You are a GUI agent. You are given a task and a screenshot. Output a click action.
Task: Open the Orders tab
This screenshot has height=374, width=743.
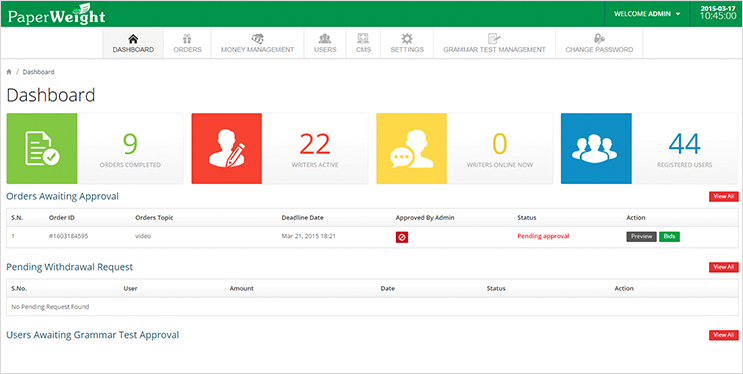[x=187, y=43]
